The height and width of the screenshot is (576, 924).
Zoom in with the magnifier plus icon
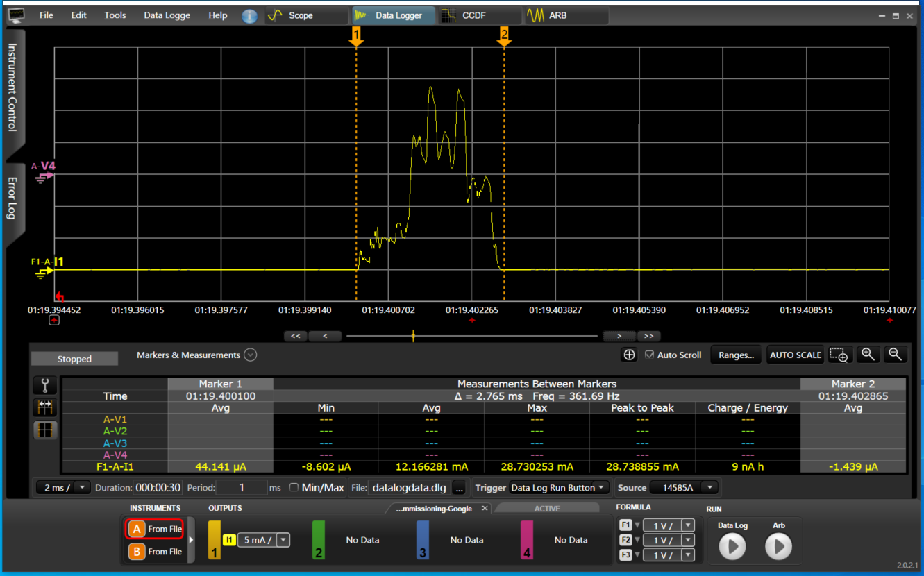coord(868,354)
